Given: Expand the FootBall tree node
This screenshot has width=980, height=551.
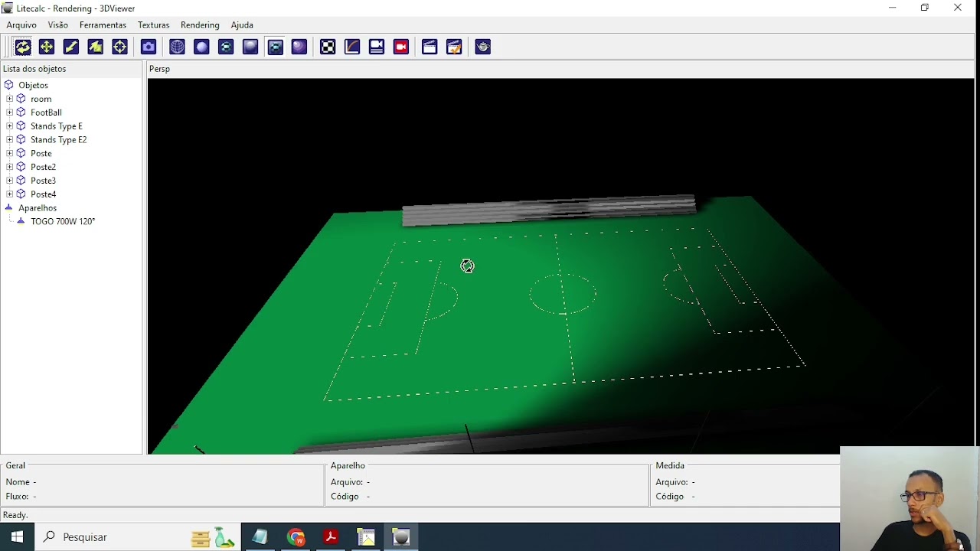Looking at the screenshot, I should [9, 112].
